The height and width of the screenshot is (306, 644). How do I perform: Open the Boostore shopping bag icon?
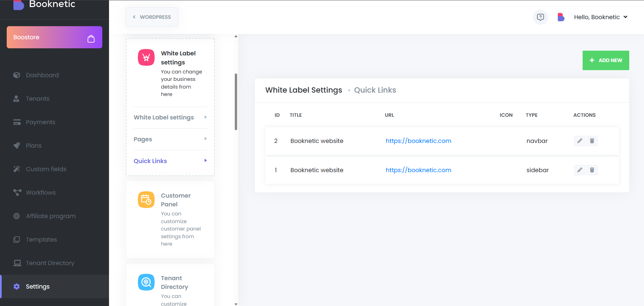91,39
